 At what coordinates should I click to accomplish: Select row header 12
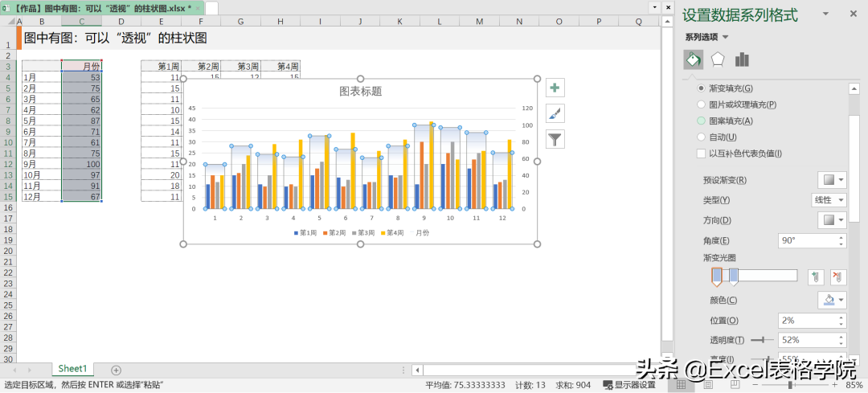point(8,165)
